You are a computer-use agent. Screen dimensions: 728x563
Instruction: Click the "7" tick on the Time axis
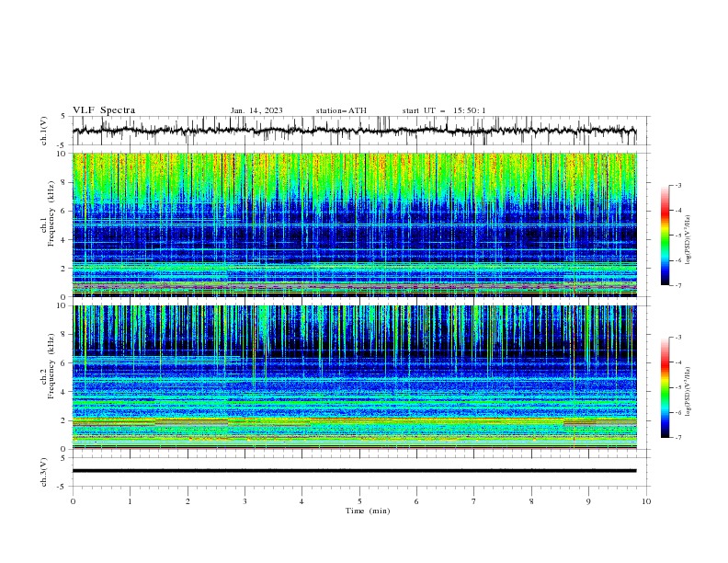coord(473,501)
